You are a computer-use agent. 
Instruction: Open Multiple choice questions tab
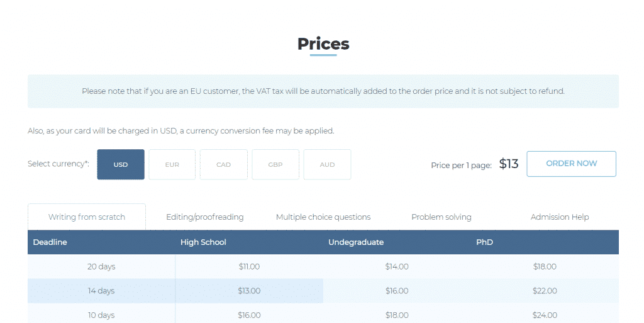(323, 217)
